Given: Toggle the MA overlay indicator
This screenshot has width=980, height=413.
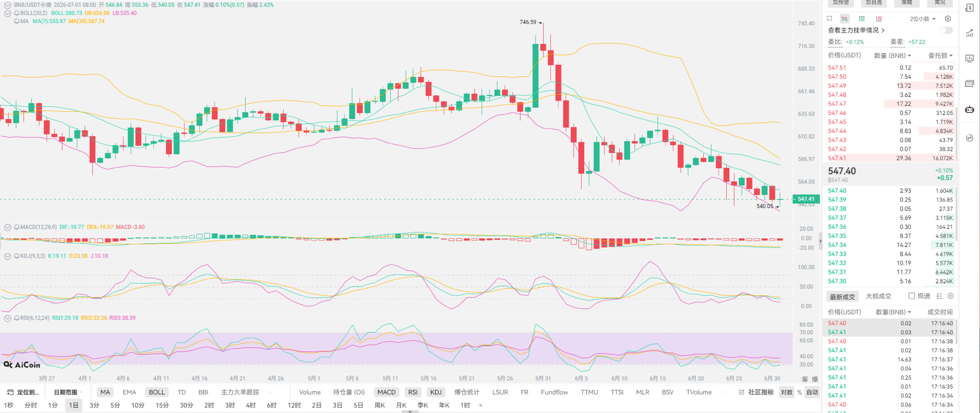Looking at the screenshot, I should pos(105,392).
